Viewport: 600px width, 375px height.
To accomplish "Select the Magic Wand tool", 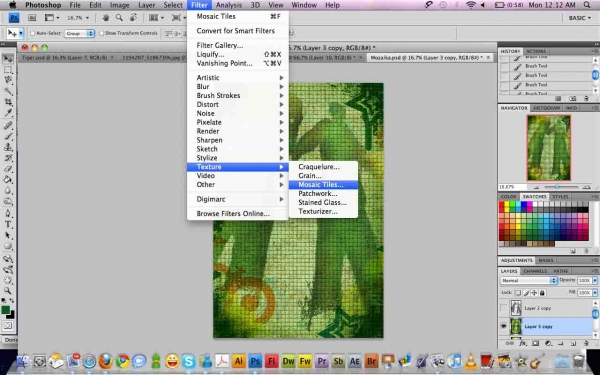I will point(8,91).
